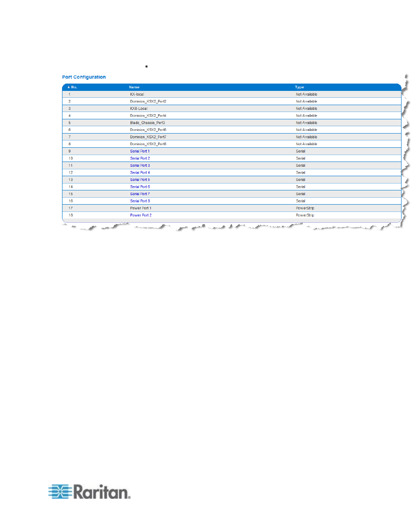
Task: Sort the table by the No. column
Action: point(72,87)
